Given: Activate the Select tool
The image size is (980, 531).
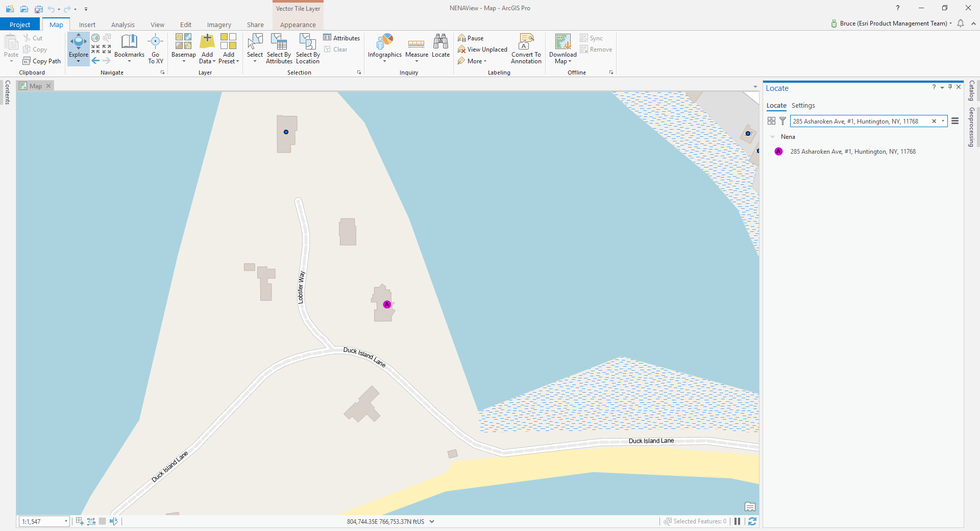Looking at the screenshot, I should 255,49.
